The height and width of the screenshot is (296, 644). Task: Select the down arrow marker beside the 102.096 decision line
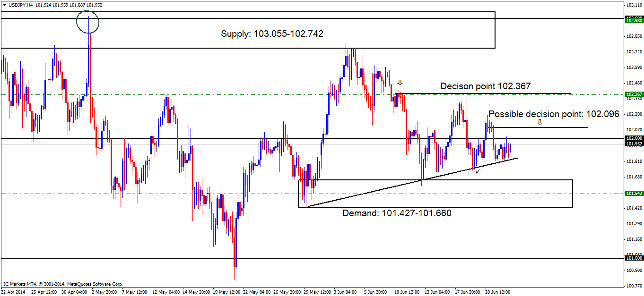pyautogui.click(x=540, y=122)
